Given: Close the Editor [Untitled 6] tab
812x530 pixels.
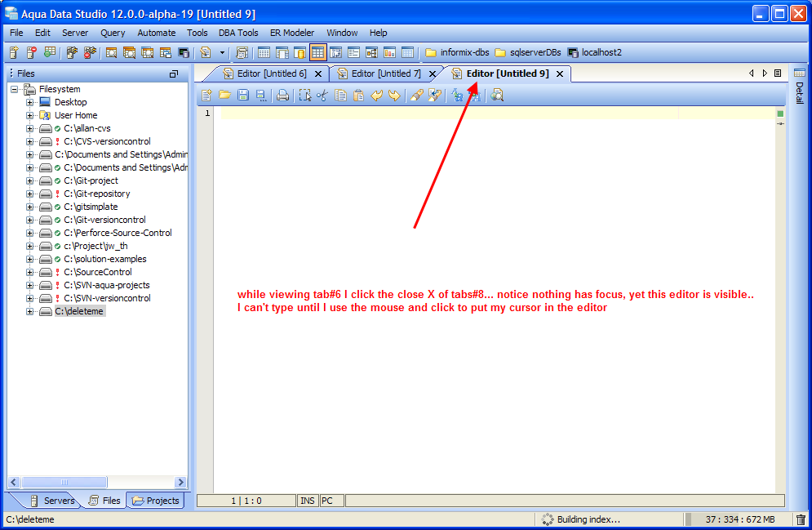Looking at the screenshot, I should point(318,74).
